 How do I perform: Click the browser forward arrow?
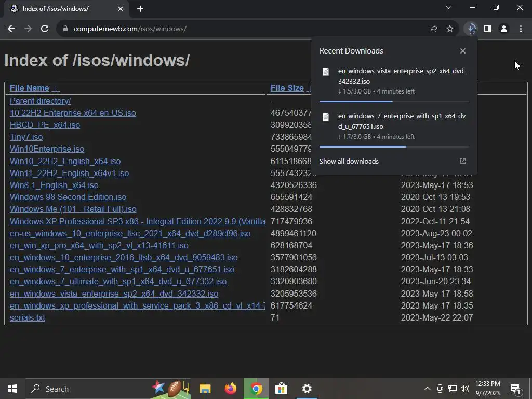tap(28, 29)
